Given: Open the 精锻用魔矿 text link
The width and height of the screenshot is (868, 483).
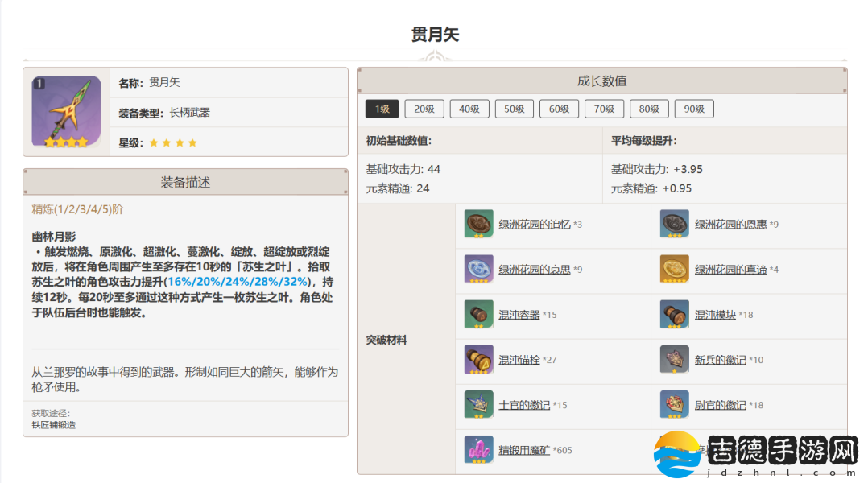Looking at the screenshot, I should click(524, 450).
